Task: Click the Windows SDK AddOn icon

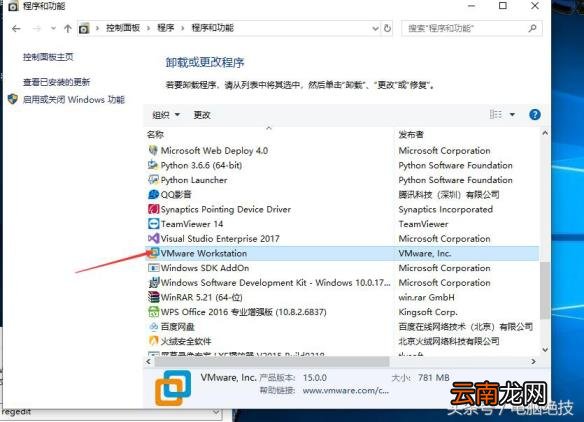Action: [153, 268]
